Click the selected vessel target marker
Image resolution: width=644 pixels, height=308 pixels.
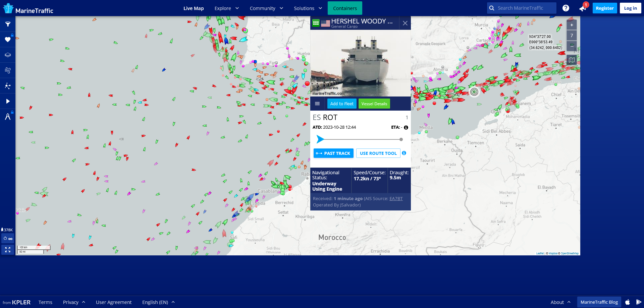(x=474, y=92)
